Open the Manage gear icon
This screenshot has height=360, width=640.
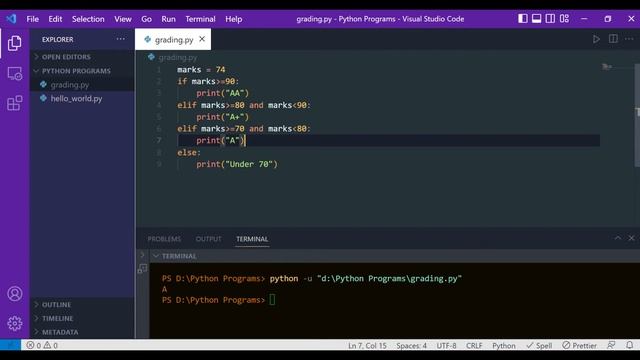15,324
